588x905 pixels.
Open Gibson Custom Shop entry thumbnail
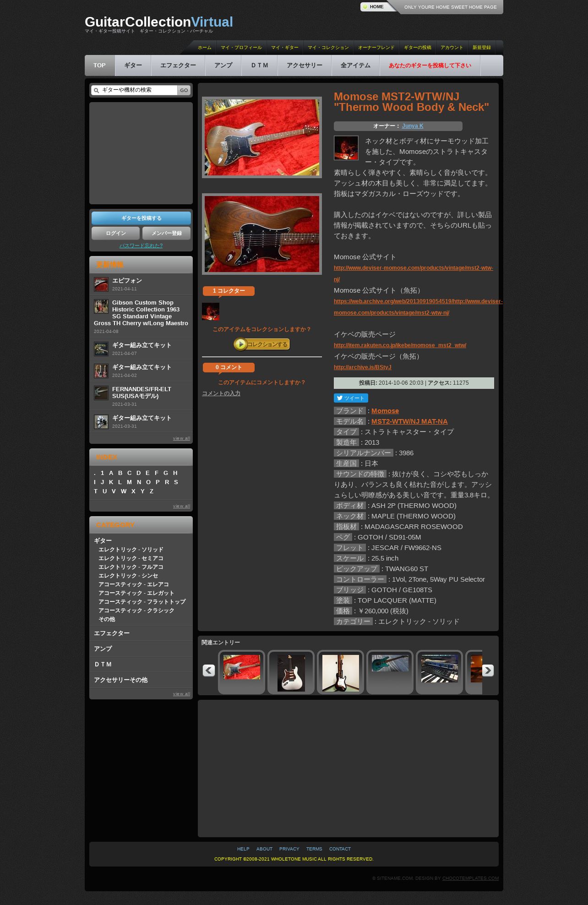pos(101,306)
